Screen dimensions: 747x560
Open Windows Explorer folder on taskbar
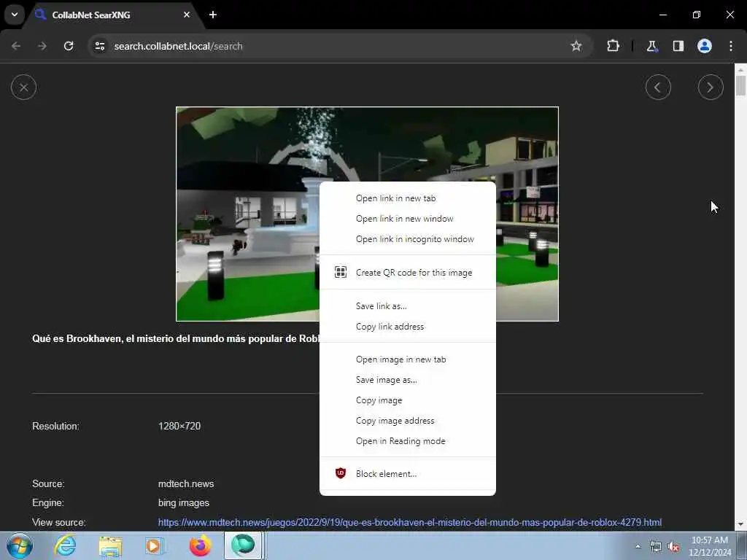pyautogui.click(x=111, y=545)
